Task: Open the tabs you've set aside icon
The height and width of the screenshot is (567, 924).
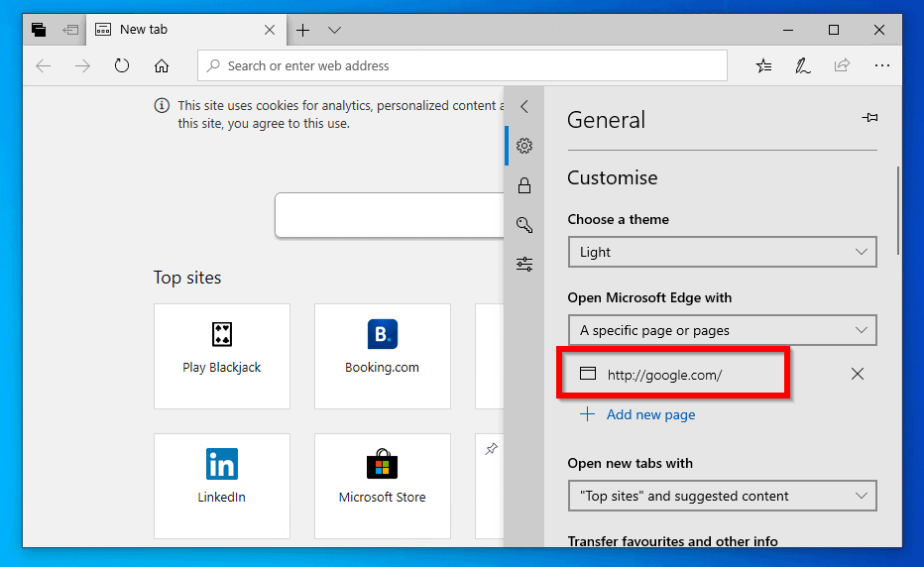Action: point(39,30)
